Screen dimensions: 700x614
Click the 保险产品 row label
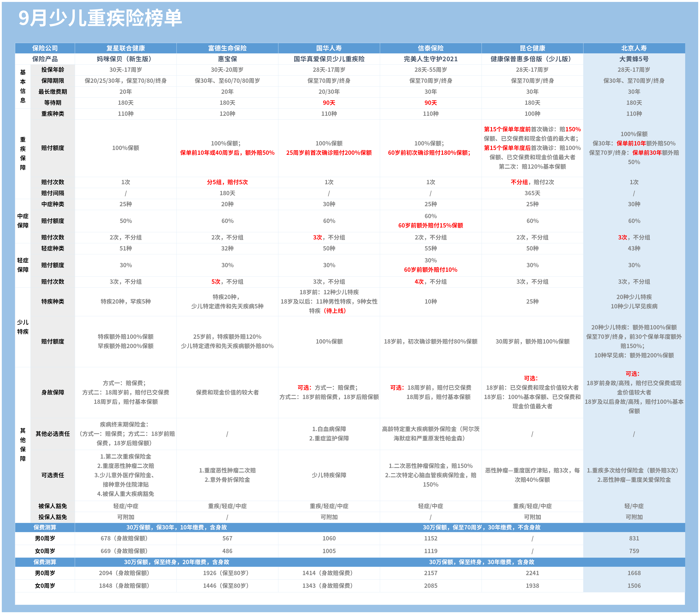click(45, 59)
